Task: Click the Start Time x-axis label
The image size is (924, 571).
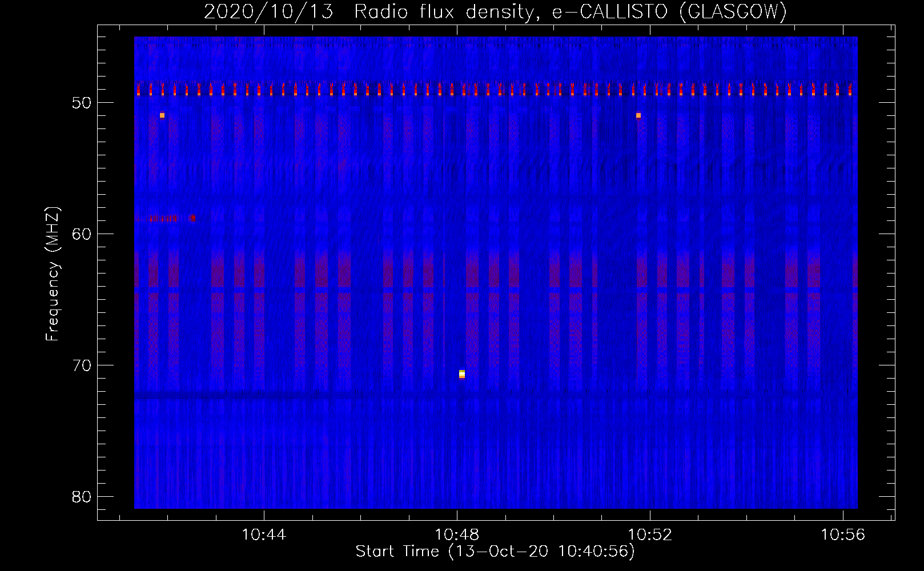Action: click(495, 552)
